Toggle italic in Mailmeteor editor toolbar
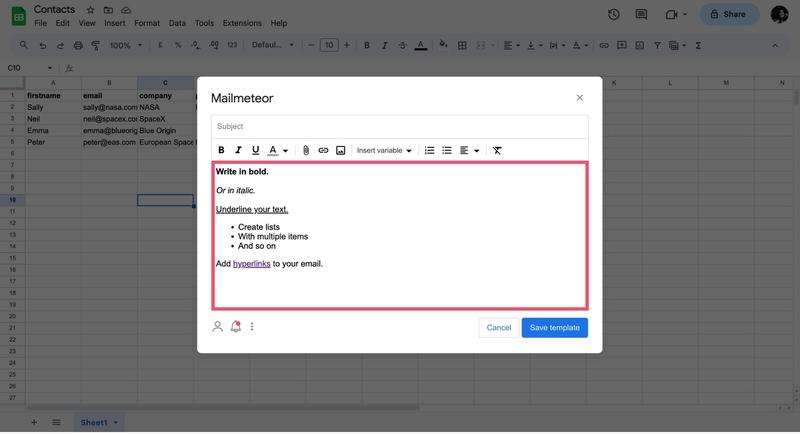 tap(238, 150)
